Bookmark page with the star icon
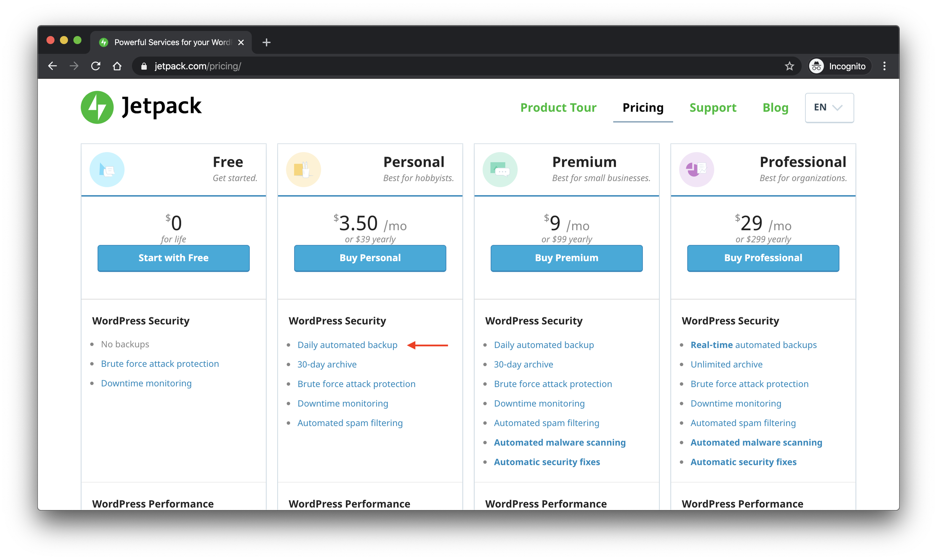 pyautogui.click(x=789, y=66)
